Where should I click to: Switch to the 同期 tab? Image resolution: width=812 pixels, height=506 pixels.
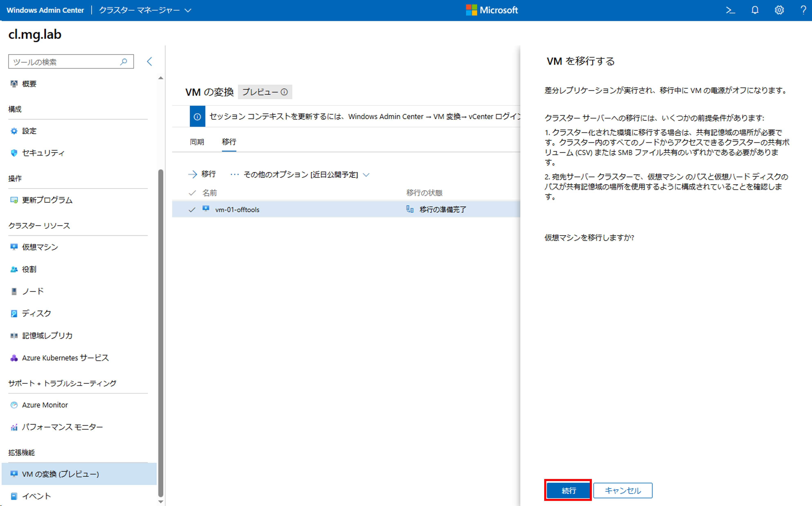[197, 142]
